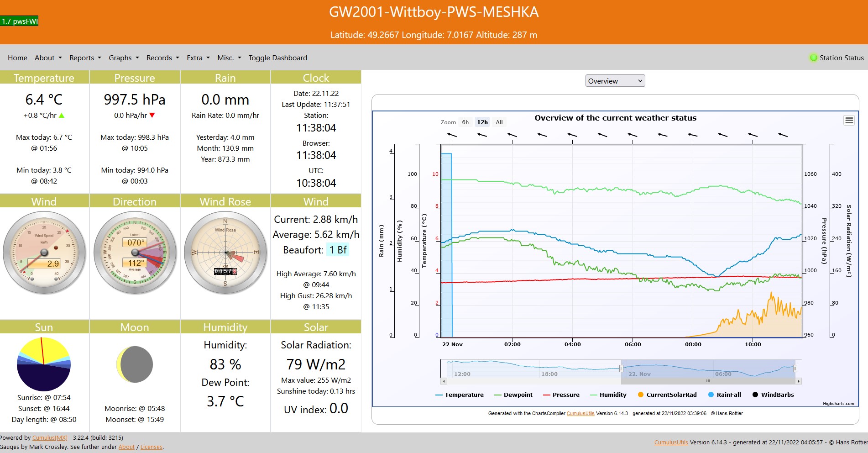Toggle the WindBarbs series in legend
This screenshot has height=453, width=868.
pos(773,395)
